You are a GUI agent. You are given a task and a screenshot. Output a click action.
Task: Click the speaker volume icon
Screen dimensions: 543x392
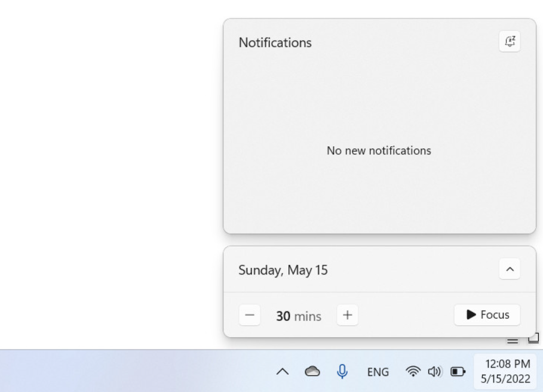click(x=433, y=372)
